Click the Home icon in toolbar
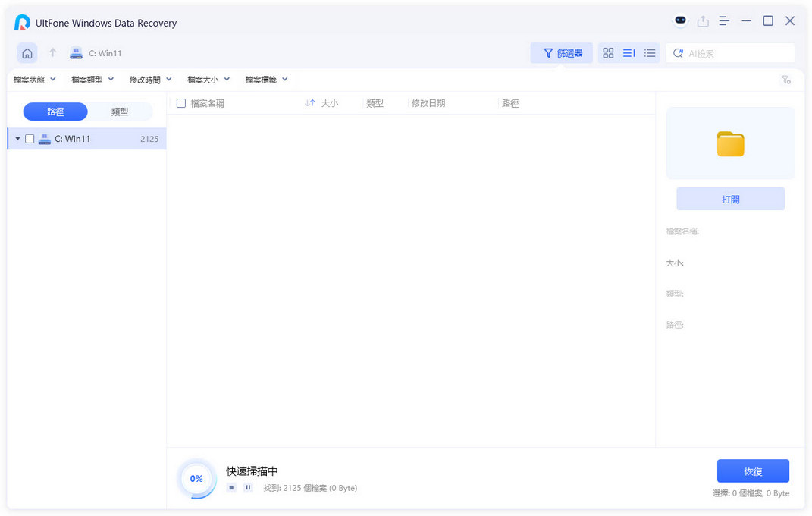 point(27,53)
